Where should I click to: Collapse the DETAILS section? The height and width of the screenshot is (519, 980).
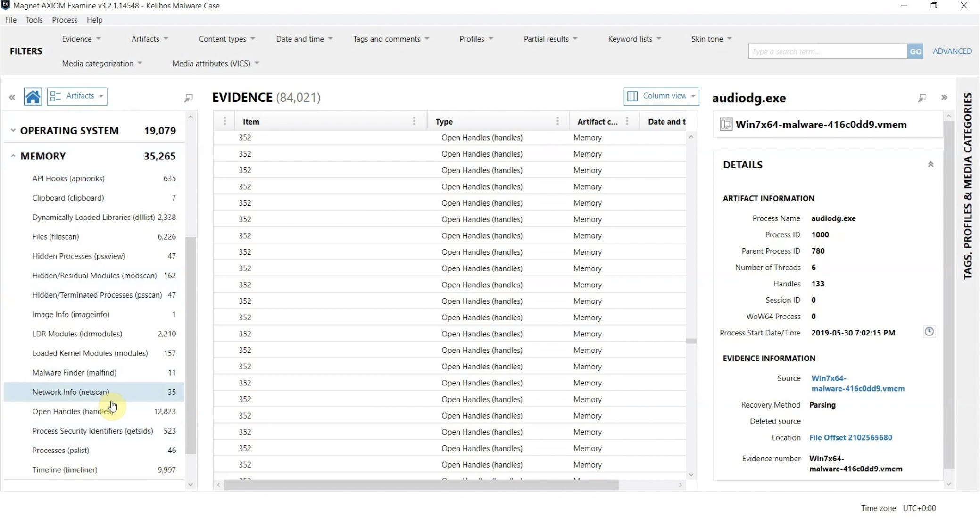(930, 164)
